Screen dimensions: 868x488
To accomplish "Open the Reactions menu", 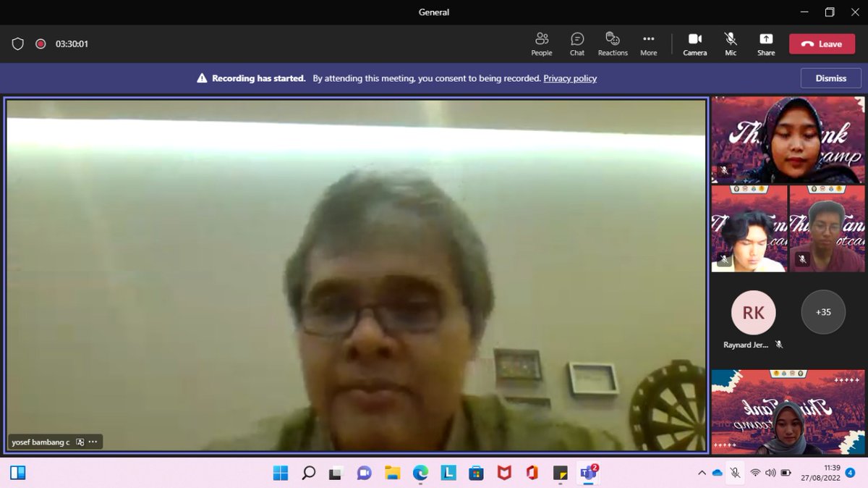I will pyautogui.click(x=613, y=44).
